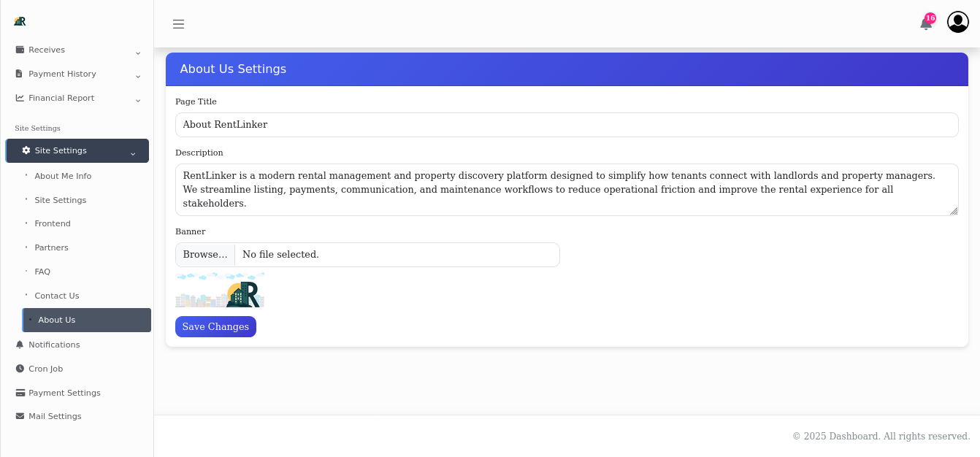This screenshot has height=457, width=980.
Task: Click inside the Page Title input field
Action: click(567, 125)
